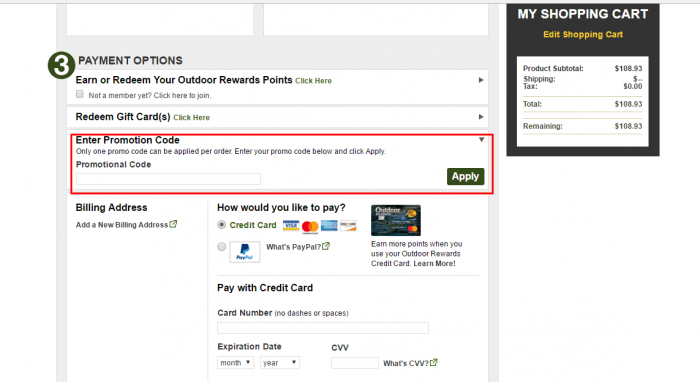
Task: Click the Tax $0.00 value
Action: pyautogui.click(x=633, y=86)
